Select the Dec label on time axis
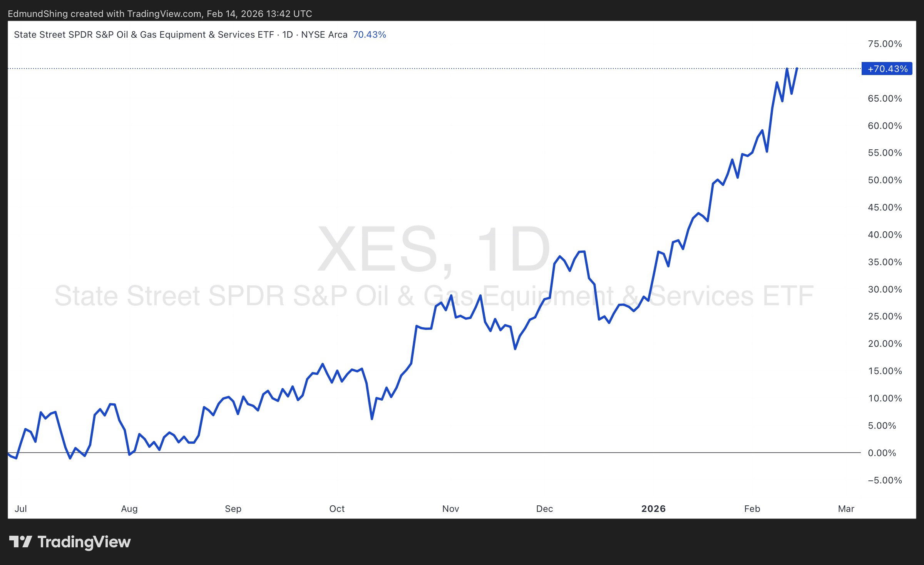 pos(544,509)
